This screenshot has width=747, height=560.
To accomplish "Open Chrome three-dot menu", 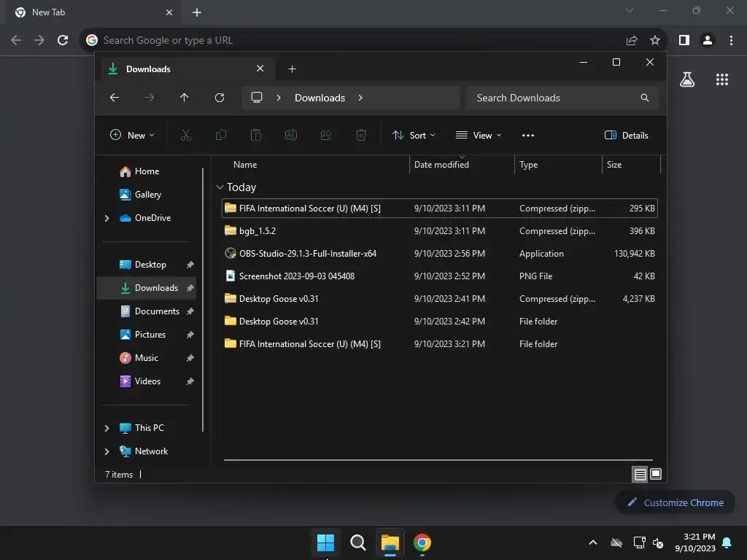I will point(731,41).
